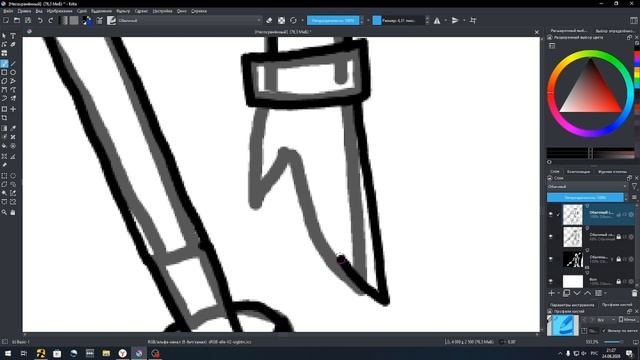Open the brush preset tag dropdown

tap(606, 320)
